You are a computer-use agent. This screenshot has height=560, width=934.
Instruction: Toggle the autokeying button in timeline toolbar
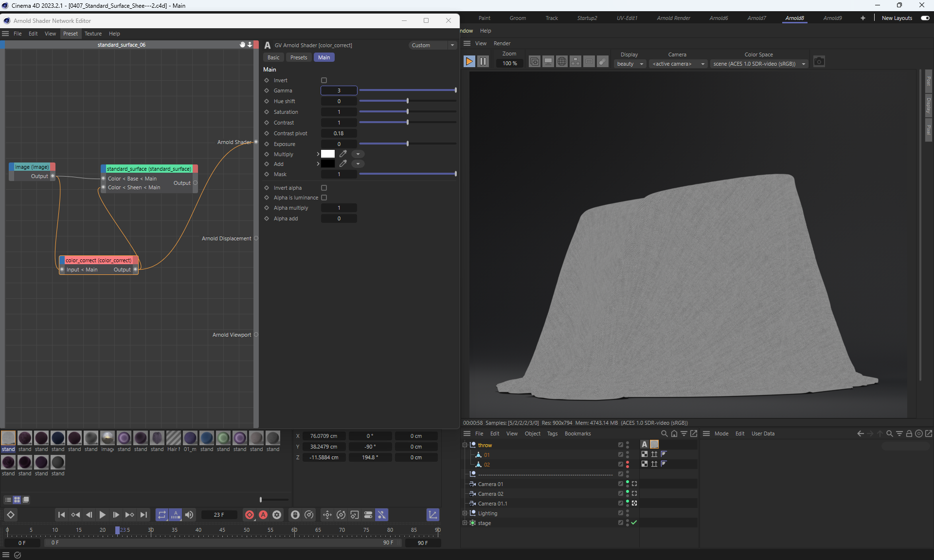point(263,515)
